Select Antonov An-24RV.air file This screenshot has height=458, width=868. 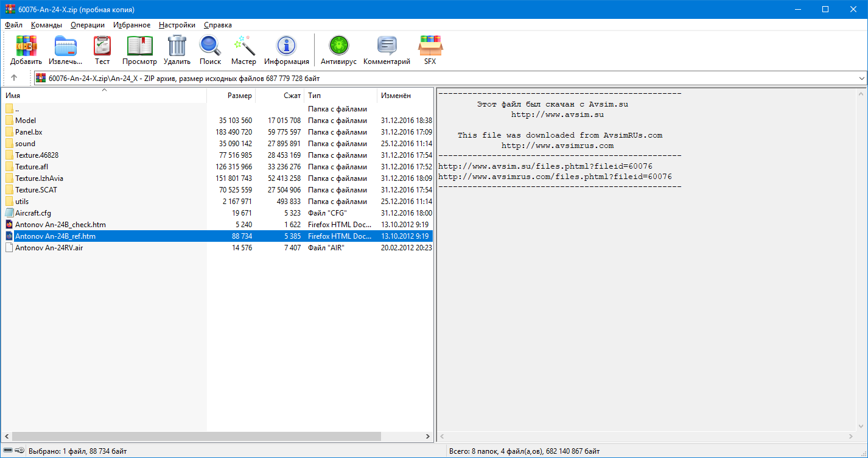tap(49, 248)
